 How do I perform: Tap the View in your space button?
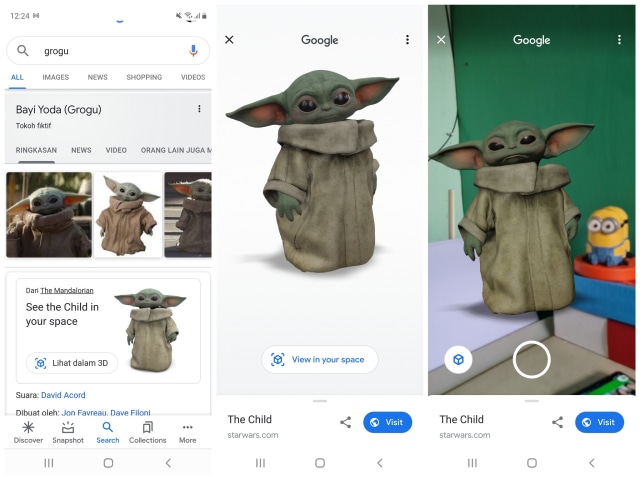(320, 360)
